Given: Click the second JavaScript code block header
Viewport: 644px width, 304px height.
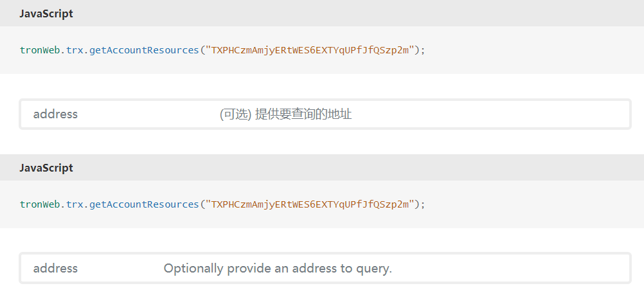Looking at the screenshot, I should pos(322,168).
